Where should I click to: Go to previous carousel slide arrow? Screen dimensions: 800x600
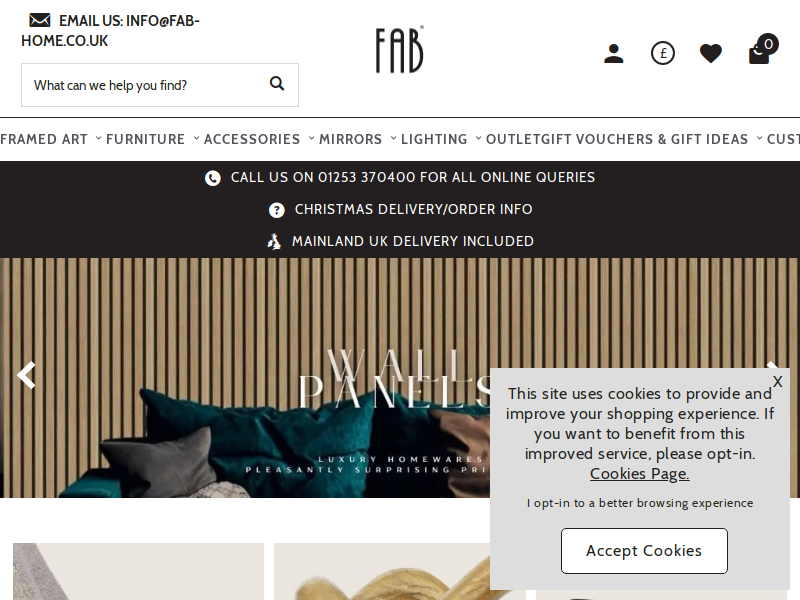click(x=26, y=375)
